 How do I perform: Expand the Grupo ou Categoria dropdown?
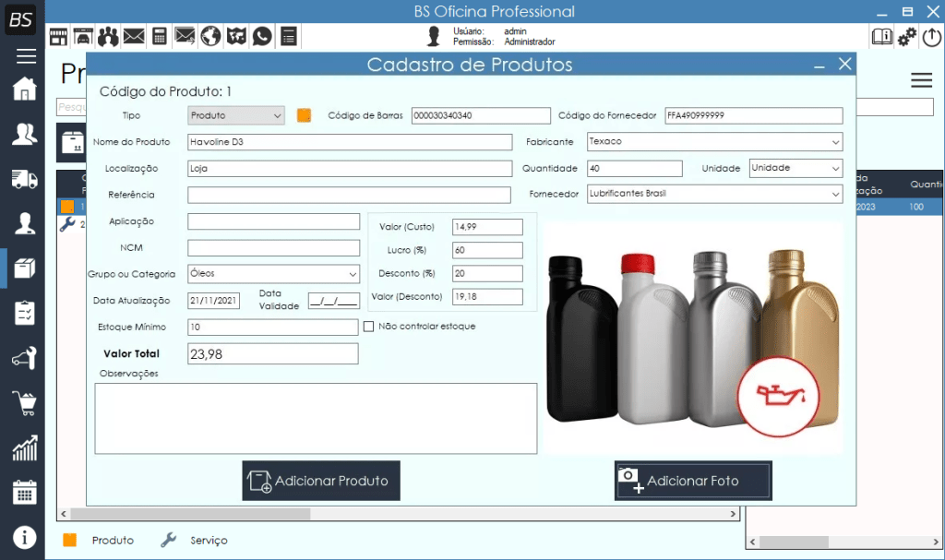point(273,274)
